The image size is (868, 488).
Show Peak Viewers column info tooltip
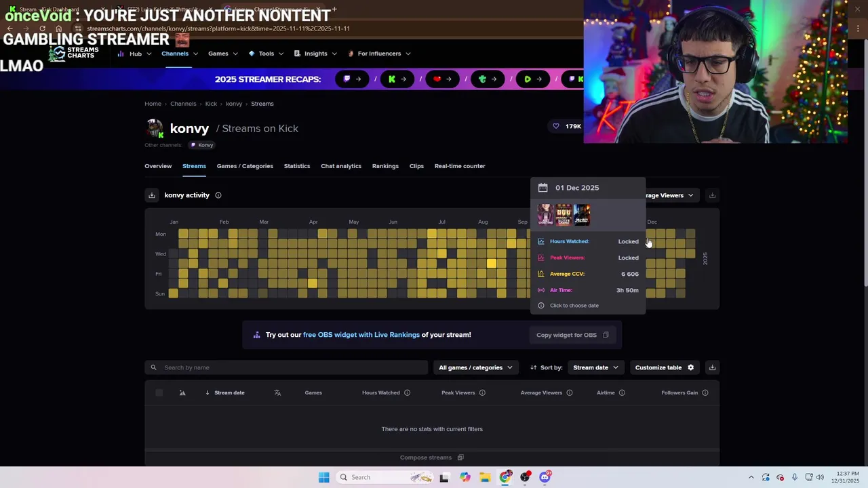(483, 392)
